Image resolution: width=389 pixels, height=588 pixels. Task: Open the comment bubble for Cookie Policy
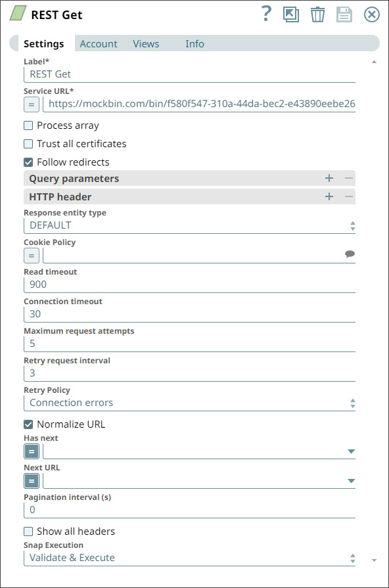(350, 254)
